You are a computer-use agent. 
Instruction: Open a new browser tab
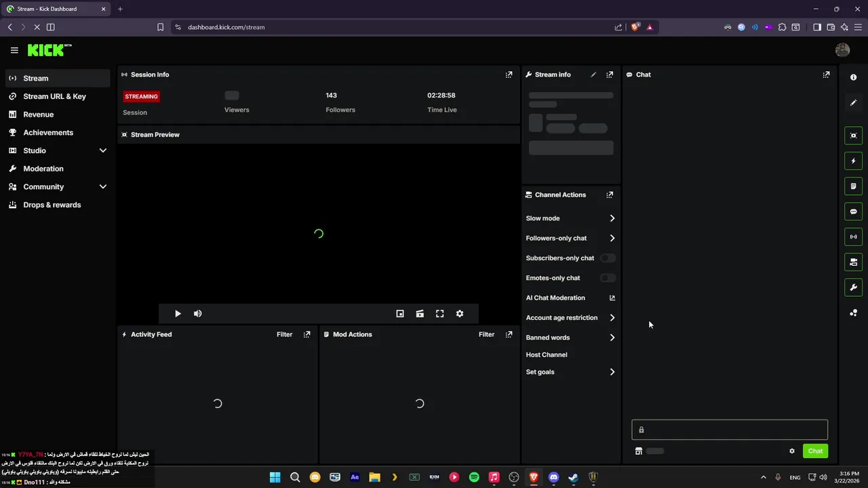pyautogui.click(x=120, y=9)
